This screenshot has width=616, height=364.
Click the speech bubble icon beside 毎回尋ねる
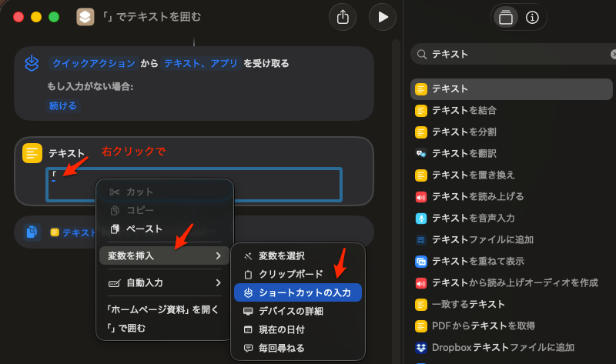pos(248,349)
